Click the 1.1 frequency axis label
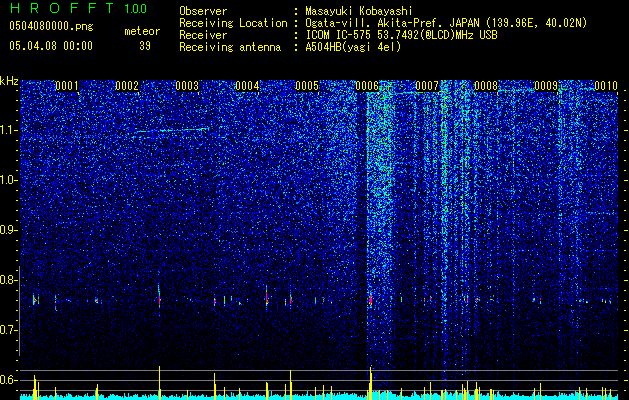The height and width of the screenshot is (400, 629). click(9, 130)
